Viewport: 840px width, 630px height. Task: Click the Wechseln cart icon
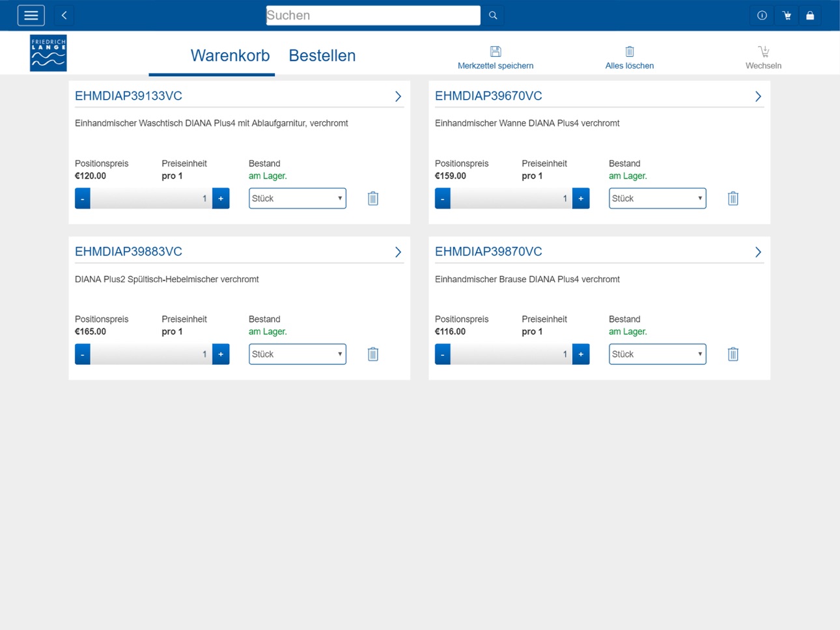coord(763,57)
